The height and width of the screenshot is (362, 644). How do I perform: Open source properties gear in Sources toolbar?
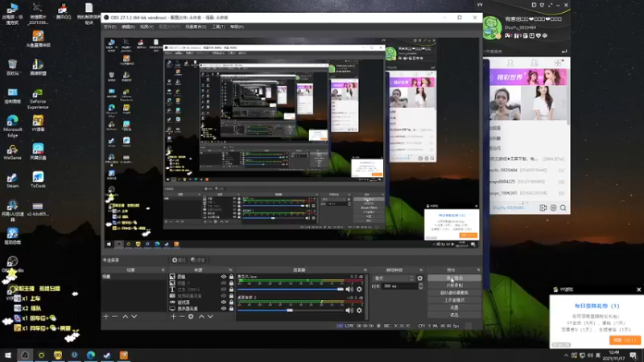[191, 316]
